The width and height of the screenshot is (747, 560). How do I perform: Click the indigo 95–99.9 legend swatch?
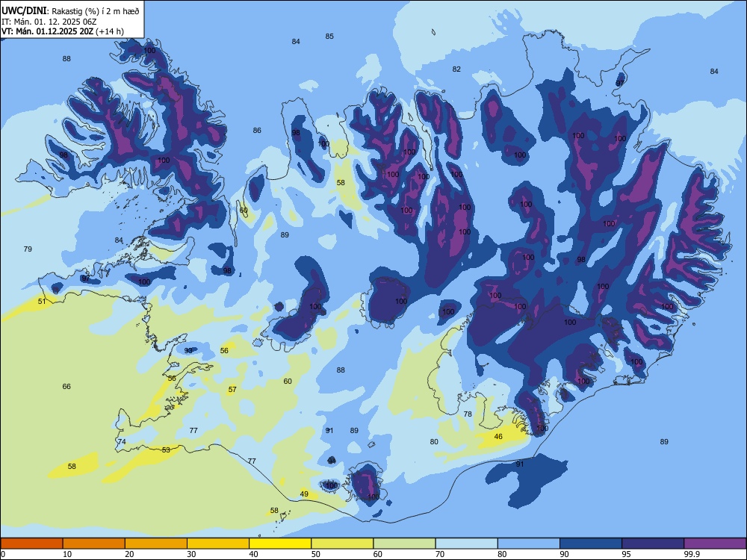(653, 544)
